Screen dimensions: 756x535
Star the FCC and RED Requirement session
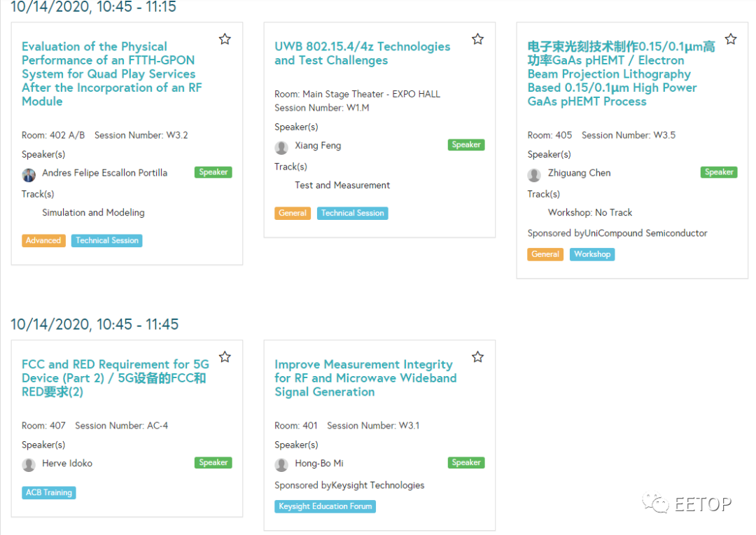[225, 357]
